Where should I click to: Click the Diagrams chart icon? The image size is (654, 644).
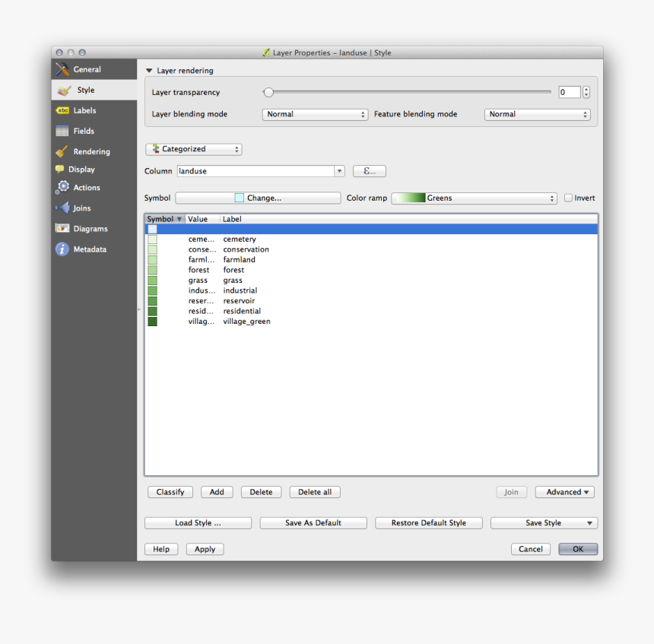[62, 228]
